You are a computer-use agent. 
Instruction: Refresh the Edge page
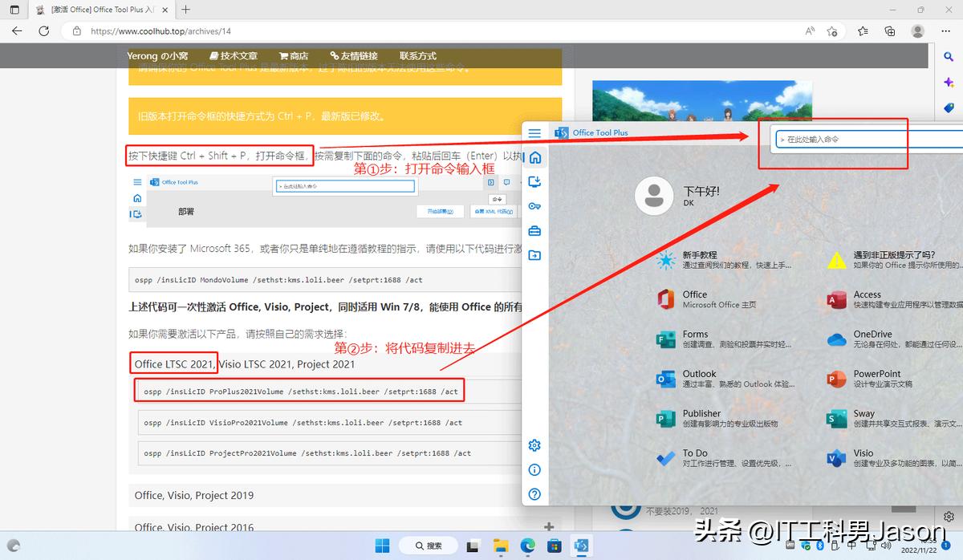pyautogui.click(x=43, y=31)
